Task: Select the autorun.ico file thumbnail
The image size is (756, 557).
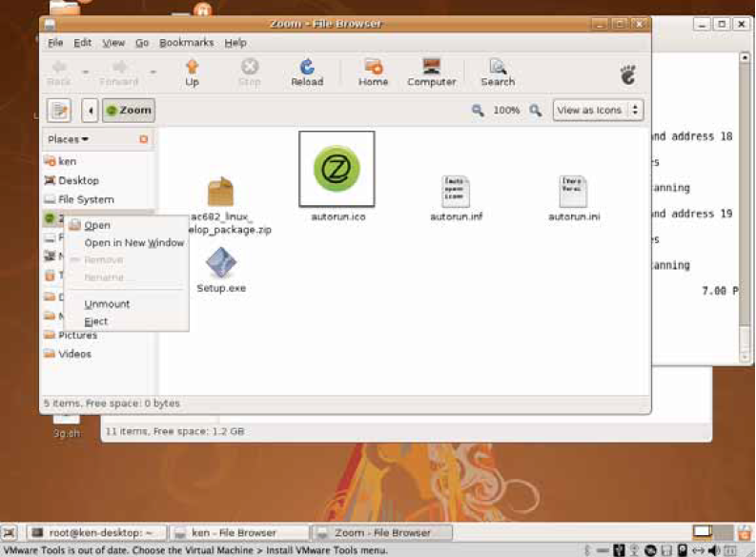Action: tap(337, 169)
